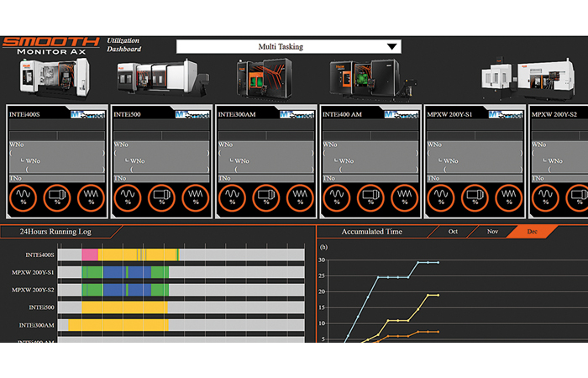Click the Accumulated Time header
The width and height of the screenshot is (588, 378).
click(x=371, y=232)
